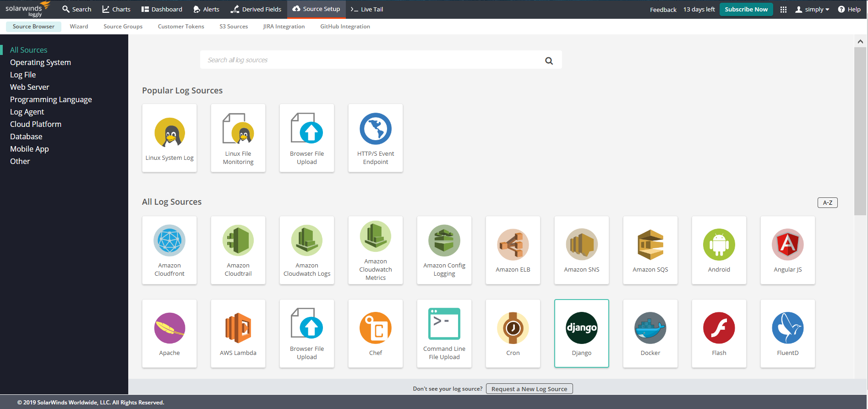Open the Amazon Cloudfront source

(169, 250)
